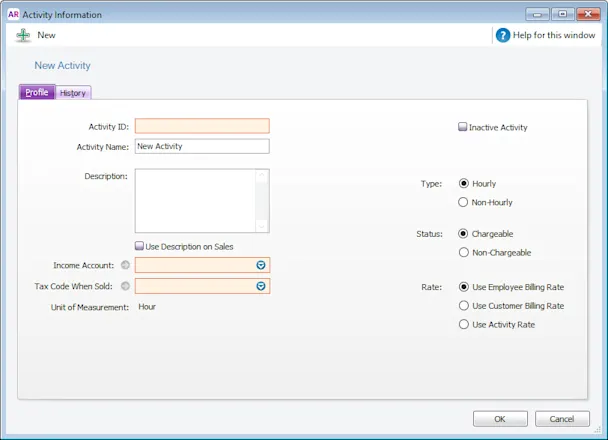Select Use Employee Billing Rate

pyautogui.click(x=464, y=287)
